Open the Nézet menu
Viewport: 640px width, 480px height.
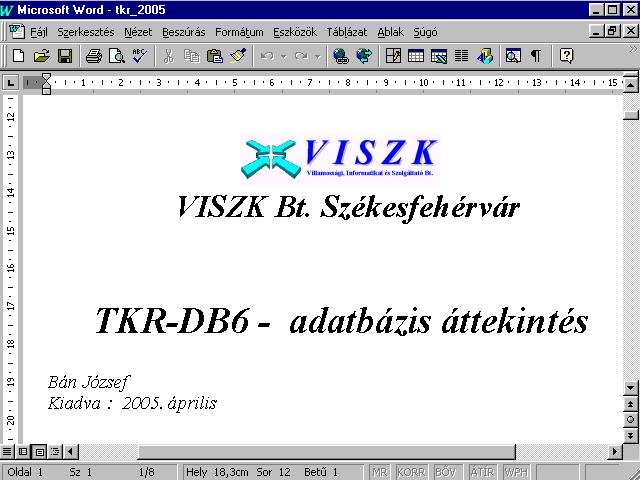coord(138,32)
